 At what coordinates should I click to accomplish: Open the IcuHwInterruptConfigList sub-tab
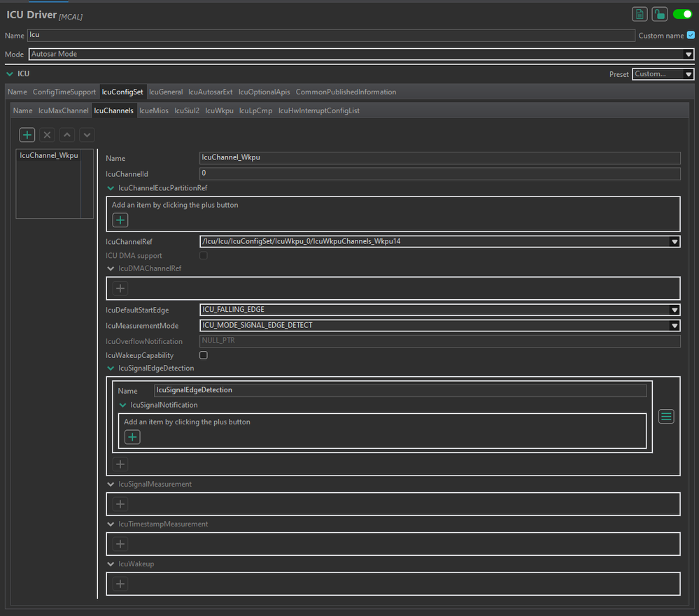pos(319,111)
